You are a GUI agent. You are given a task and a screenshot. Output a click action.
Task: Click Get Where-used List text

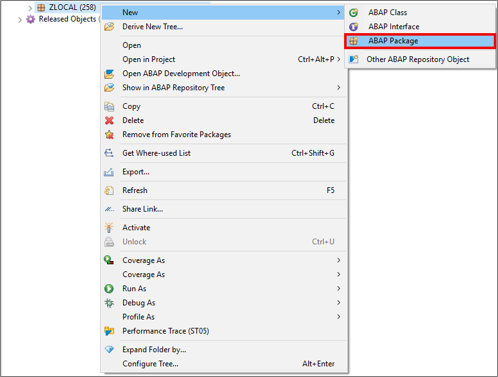point(156,153)
